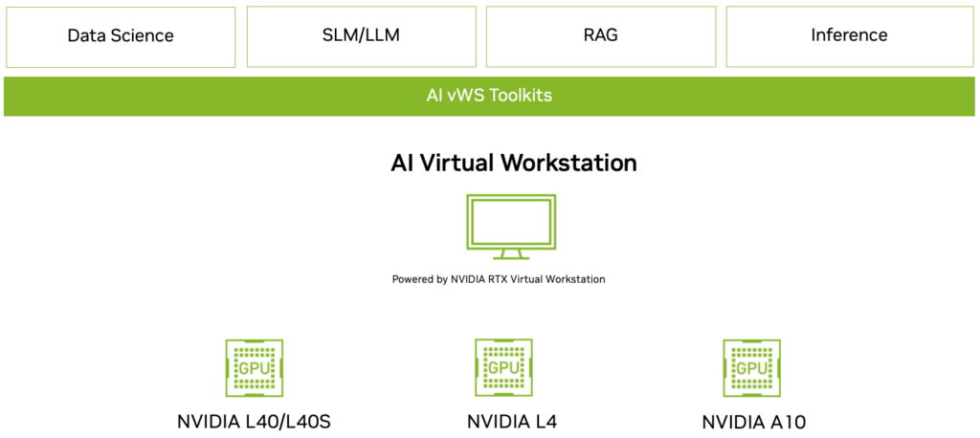Select the Data Science box

click(x=121, y=37)
